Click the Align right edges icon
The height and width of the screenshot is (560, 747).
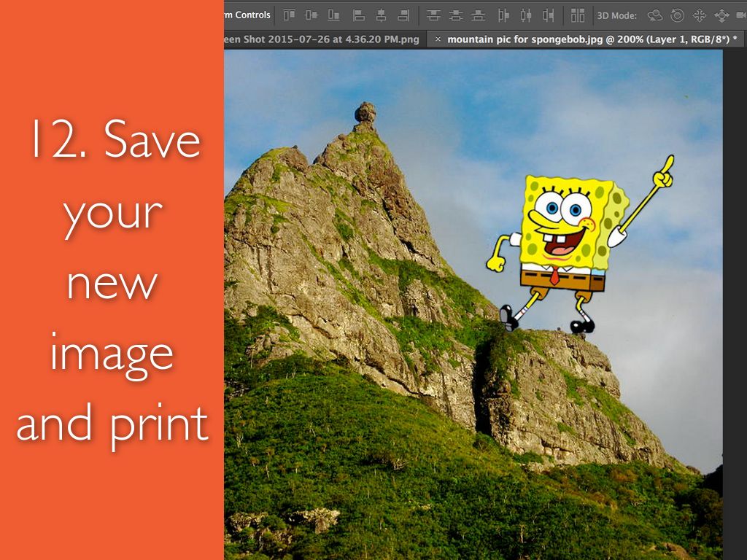[x=402, y=15]
